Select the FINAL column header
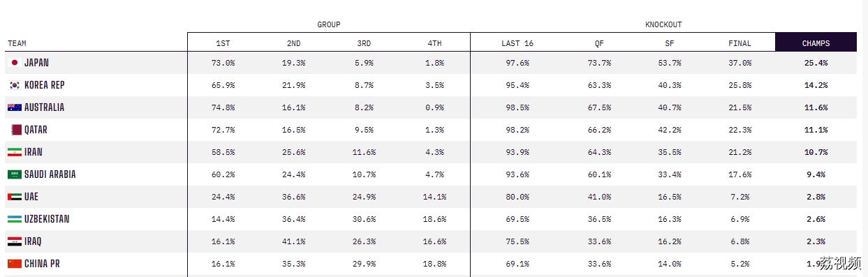Viewport: 868px width, 277px height. click(740, 43)
